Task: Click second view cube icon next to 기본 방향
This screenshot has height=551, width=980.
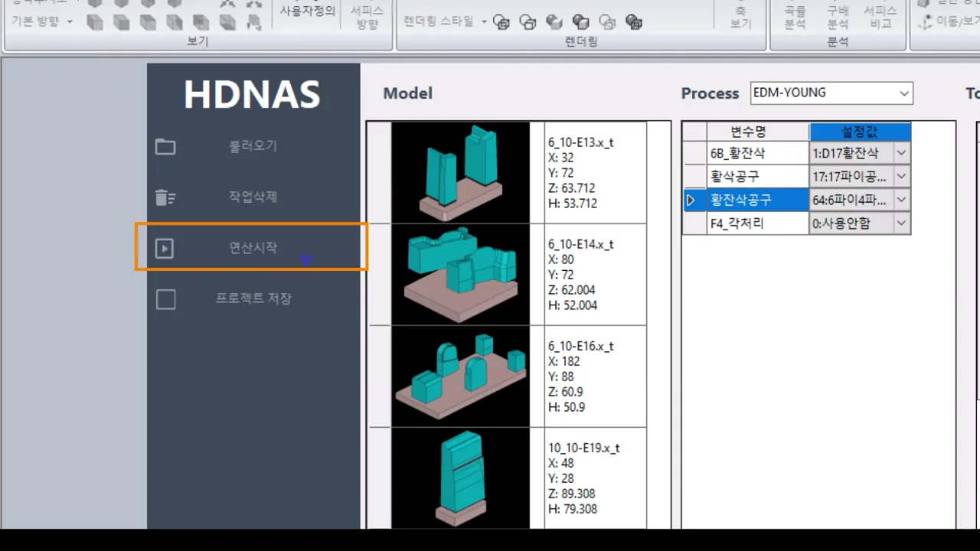Action: [122, 22]
